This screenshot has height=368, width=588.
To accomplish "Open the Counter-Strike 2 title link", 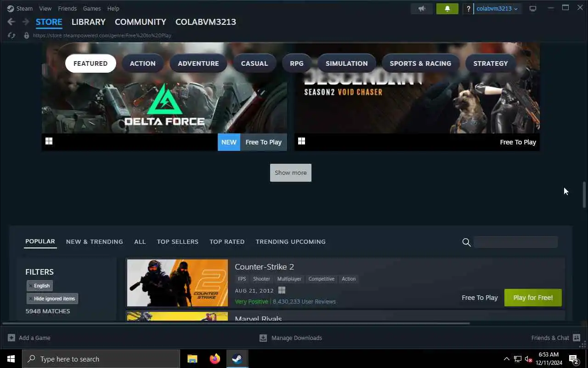I will click(264, 267).
